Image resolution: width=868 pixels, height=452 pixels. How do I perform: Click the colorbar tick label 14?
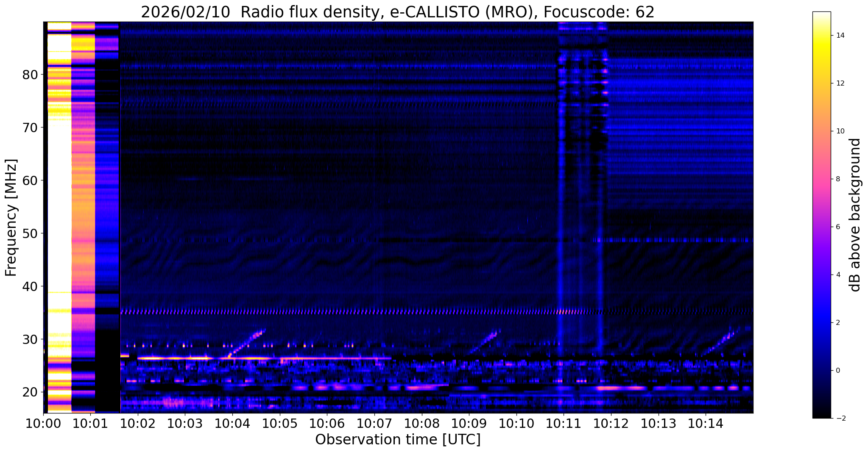click(840, 36)
